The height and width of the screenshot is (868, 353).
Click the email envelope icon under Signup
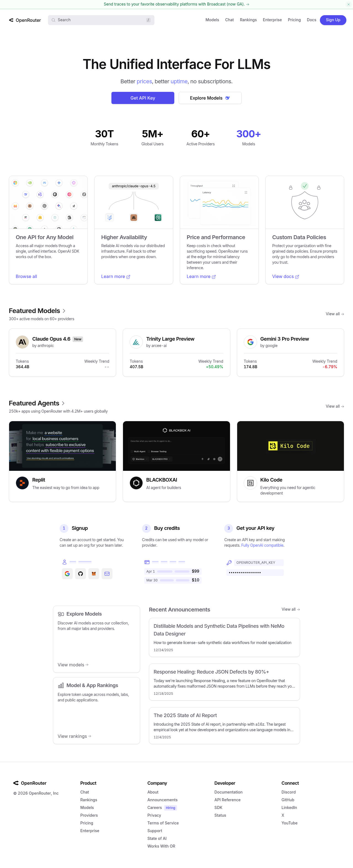pos(107,573)
